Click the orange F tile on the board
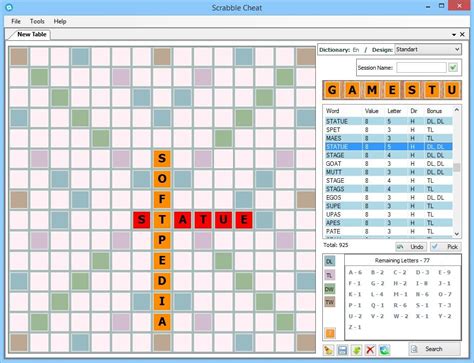Viewport: 474px width, 363px height. [162, 199]
